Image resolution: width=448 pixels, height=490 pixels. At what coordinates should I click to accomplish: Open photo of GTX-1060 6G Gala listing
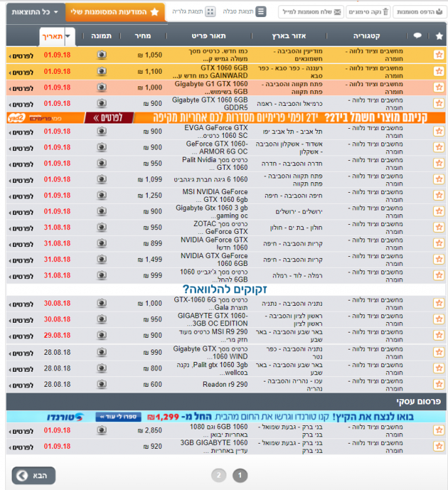coord(101,303)
